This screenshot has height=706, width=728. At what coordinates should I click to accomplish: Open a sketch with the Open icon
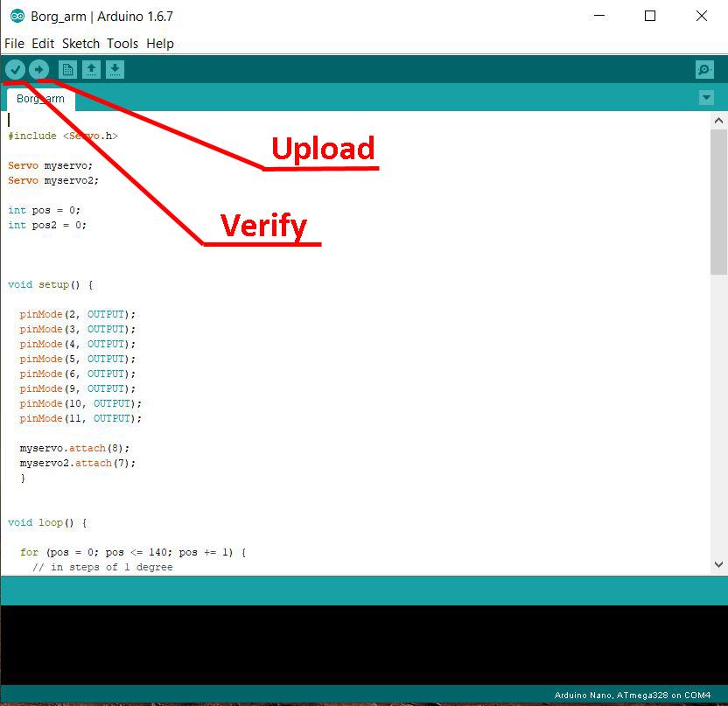point(92,70)
